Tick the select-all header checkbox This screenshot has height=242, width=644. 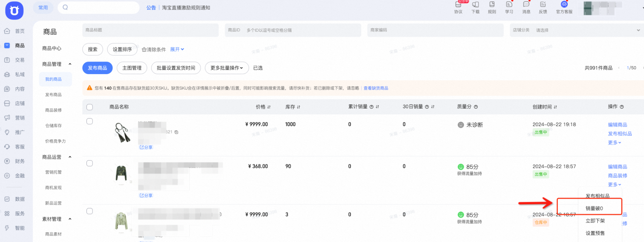90,107
